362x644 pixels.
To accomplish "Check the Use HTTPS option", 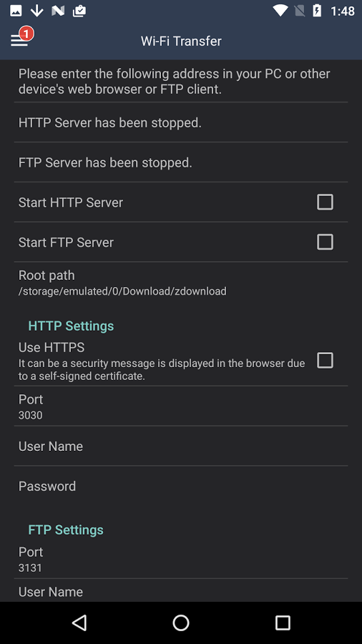I will click(325, 360).
